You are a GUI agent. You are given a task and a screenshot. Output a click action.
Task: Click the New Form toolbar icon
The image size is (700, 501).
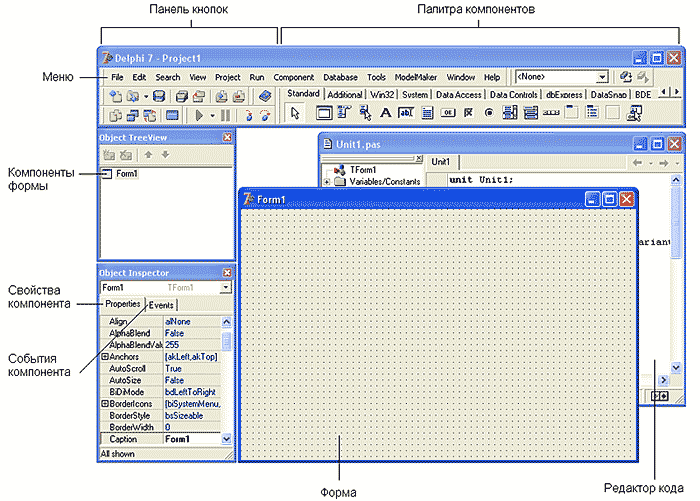(x=172, y=116)
